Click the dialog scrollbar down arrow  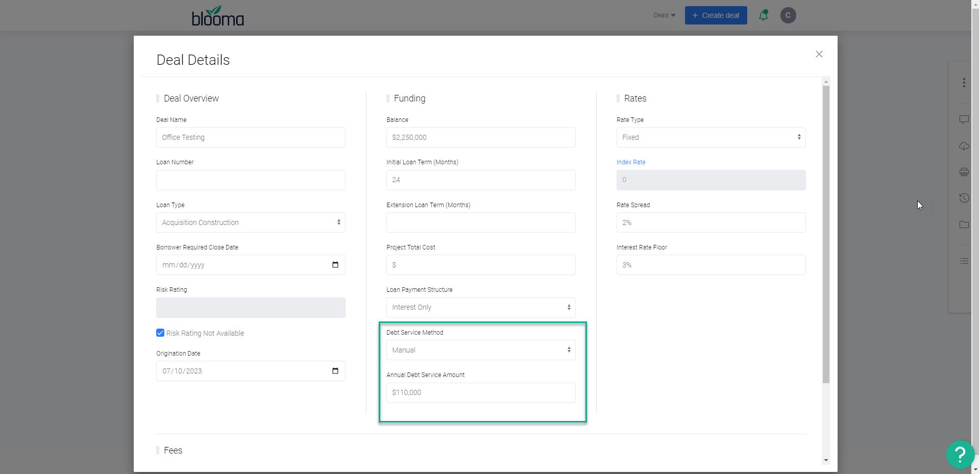click(x=826, y=460)
